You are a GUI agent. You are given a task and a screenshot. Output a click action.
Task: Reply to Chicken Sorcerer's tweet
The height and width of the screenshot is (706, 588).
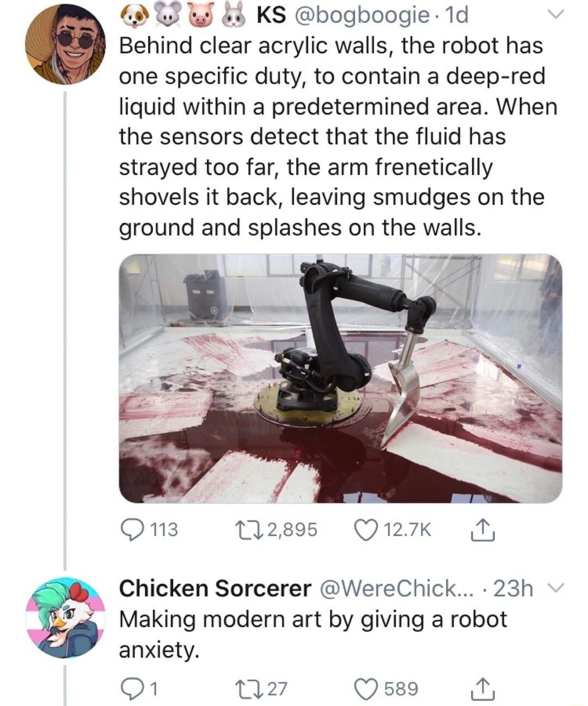(x=132, y=689)
